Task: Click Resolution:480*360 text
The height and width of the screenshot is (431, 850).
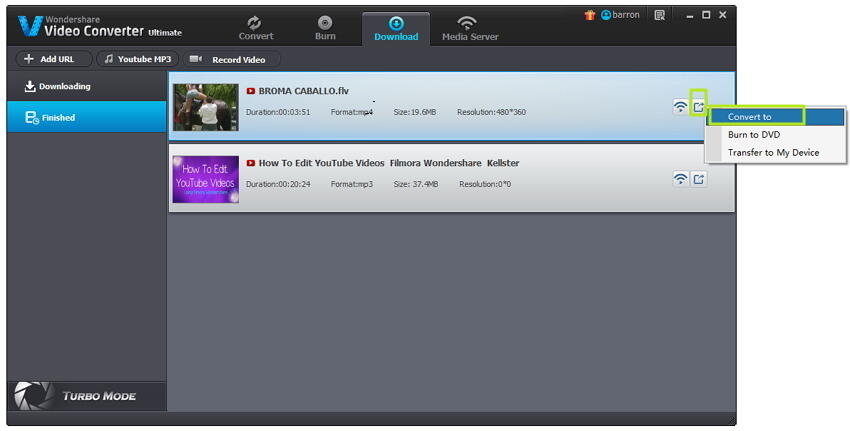Action: coord(491,112)
